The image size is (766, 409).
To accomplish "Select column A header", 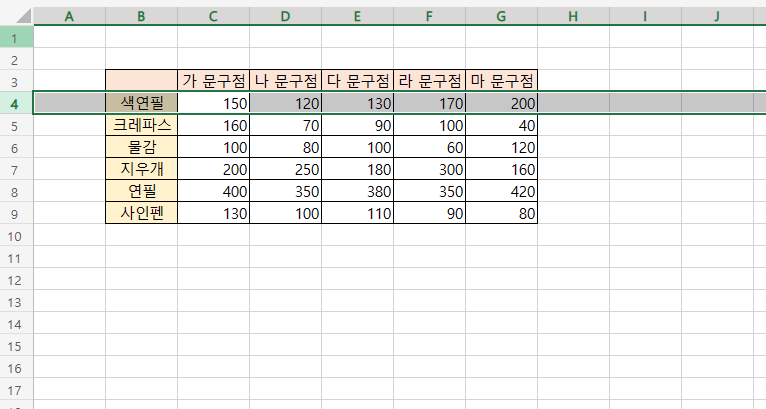I will pos(69,16).
